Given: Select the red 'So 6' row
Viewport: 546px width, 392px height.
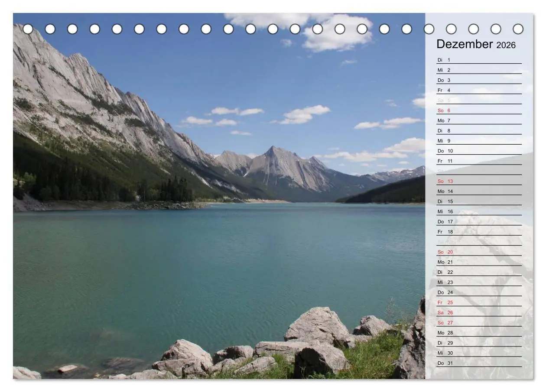Looking at the screenshot, I should tap(479, 110).
